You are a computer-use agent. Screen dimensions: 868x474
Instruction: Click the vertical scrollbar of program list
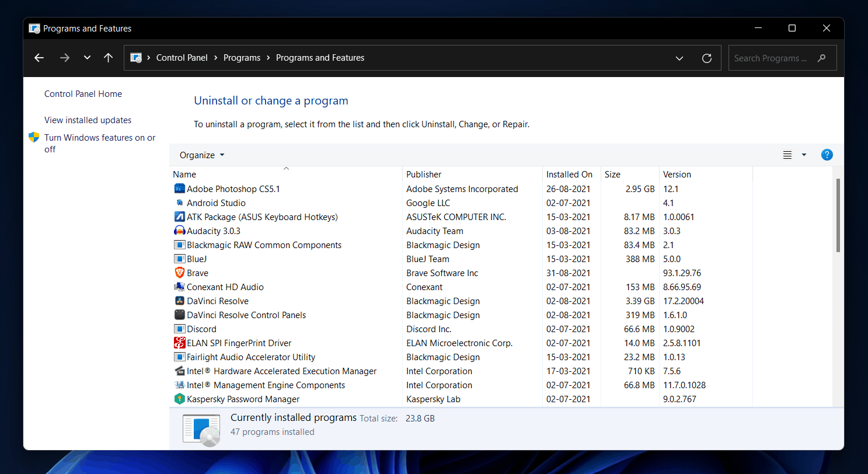click(838, 216)
